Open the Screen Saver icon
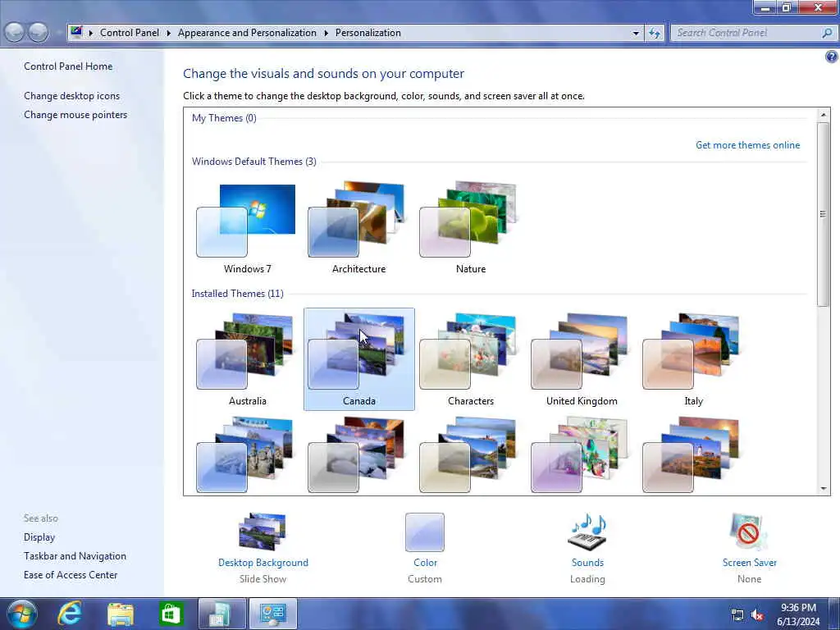840x630 pixels. point(749,532)
